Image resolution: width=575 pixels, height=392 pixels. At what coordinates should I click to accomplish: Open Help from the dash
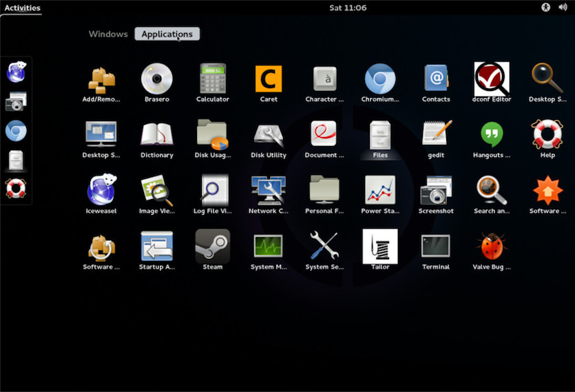[16, 188]
